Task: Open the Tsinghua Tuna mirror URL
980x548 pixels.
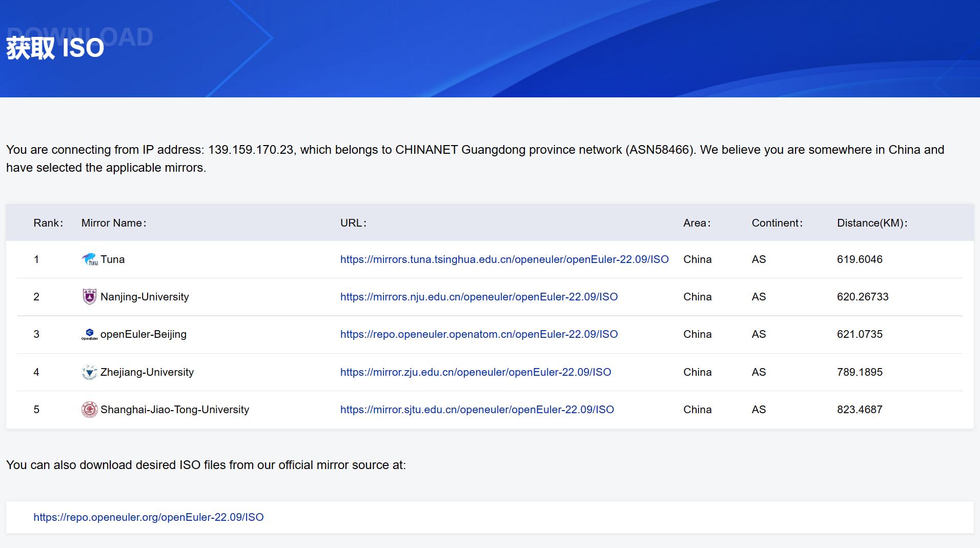Action: click(x=504, y=259)
